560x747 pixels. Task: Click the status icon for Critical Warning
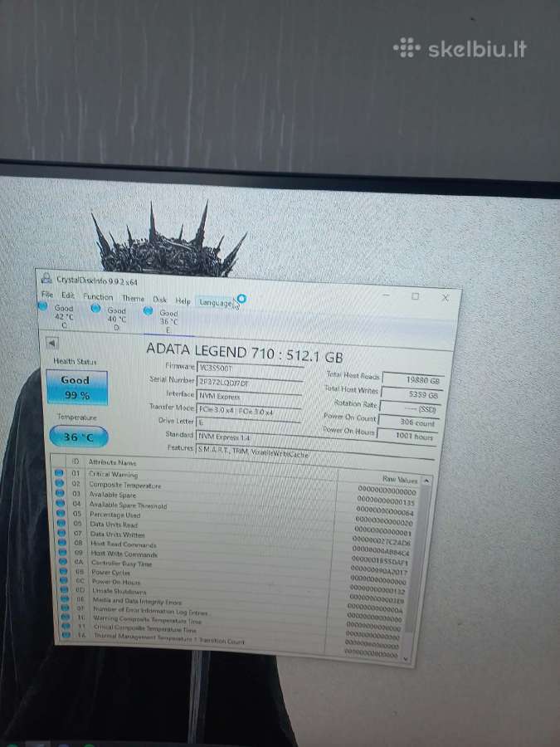pos(59,472)
